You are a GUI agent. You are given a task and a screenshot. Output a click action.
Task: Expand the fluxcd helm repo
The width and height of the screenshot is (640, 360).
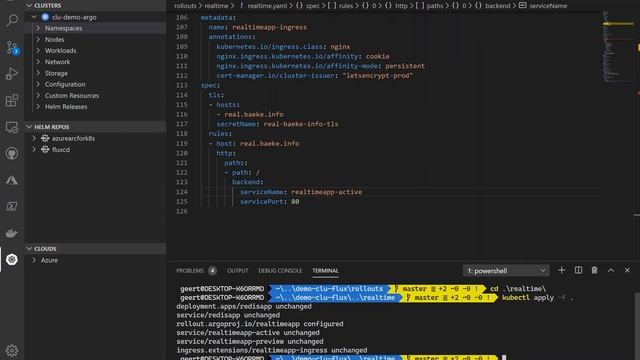click(x=34, y=149)
